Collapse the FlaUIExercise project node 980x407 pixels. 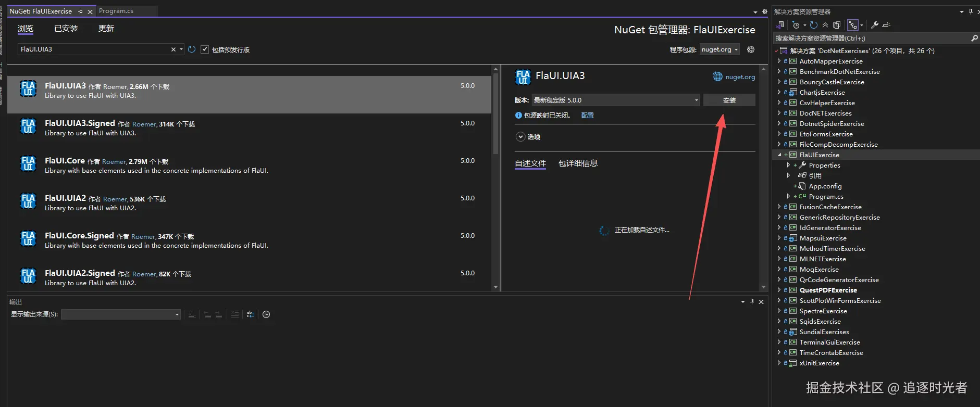click(x=779, y=155)
